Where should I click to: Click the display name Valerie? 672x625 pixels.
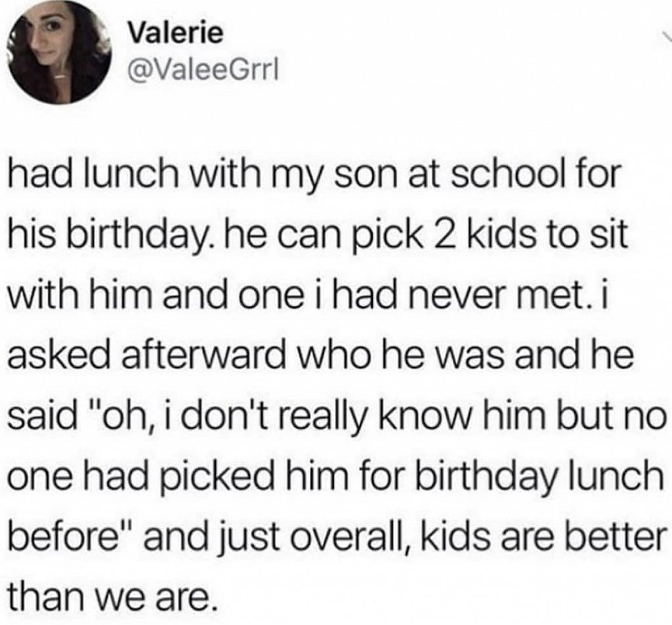click(176, 33)
